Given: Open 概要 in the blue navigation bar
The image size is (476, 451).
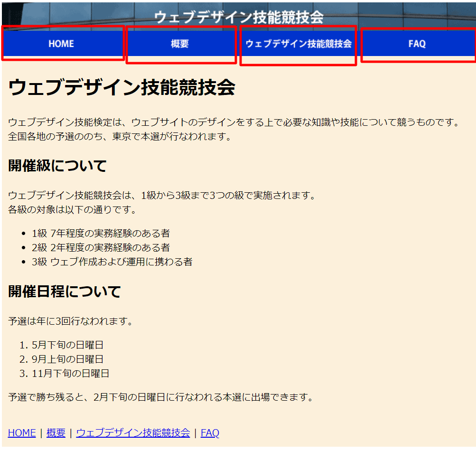Looking at the screenshot, I should [180, 44].
